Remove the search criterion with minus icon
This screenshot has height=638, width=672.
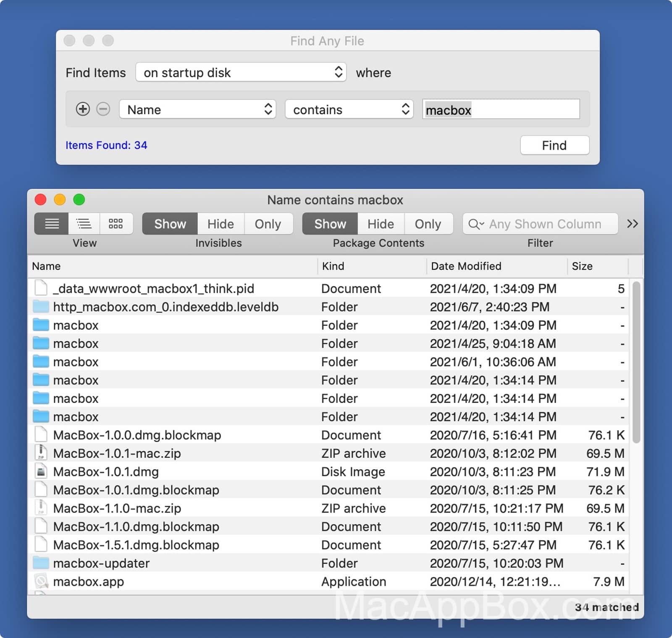tap(103, 109)
